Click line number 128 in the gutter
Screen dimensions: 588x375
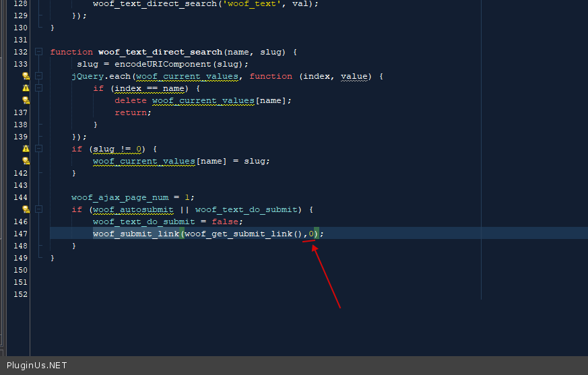click(x=21, y=4)
